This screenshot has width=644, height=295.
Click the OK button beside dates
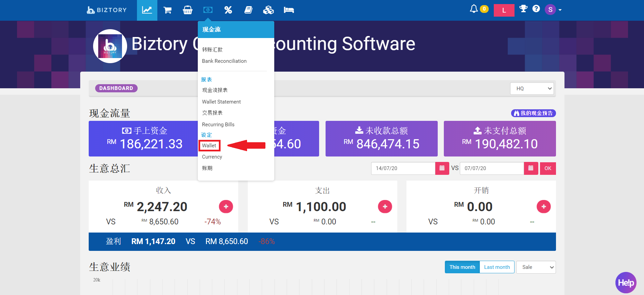(x=548, y=168)
